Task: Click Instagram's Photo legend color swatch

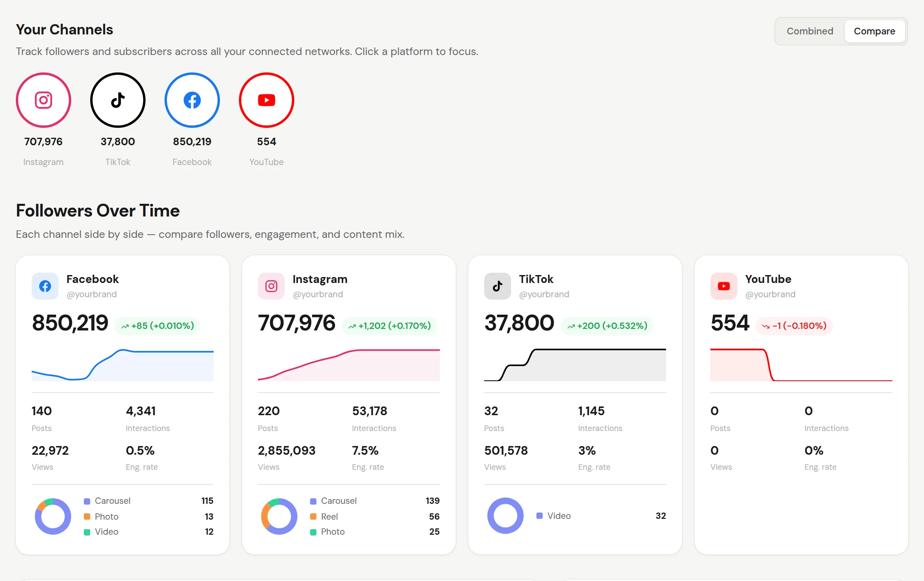Action: coord(313,532)
